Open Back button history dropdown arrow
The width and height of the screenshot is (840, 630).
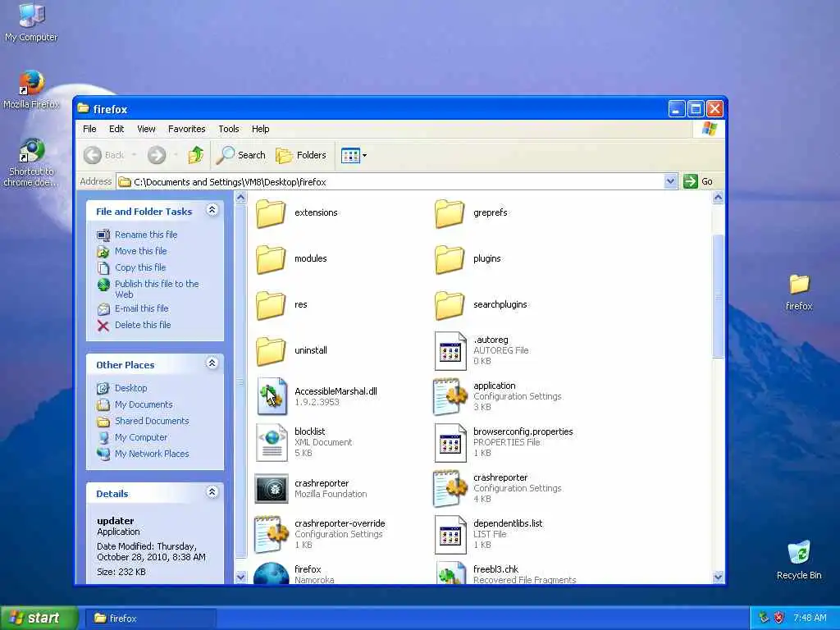click(x=134, y=155)
